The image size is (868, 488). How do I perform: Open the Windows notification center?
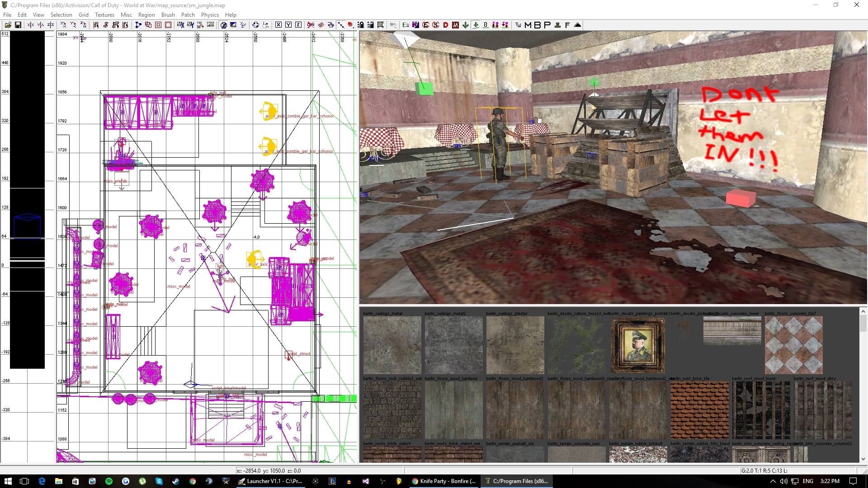(x=853, y=481)
